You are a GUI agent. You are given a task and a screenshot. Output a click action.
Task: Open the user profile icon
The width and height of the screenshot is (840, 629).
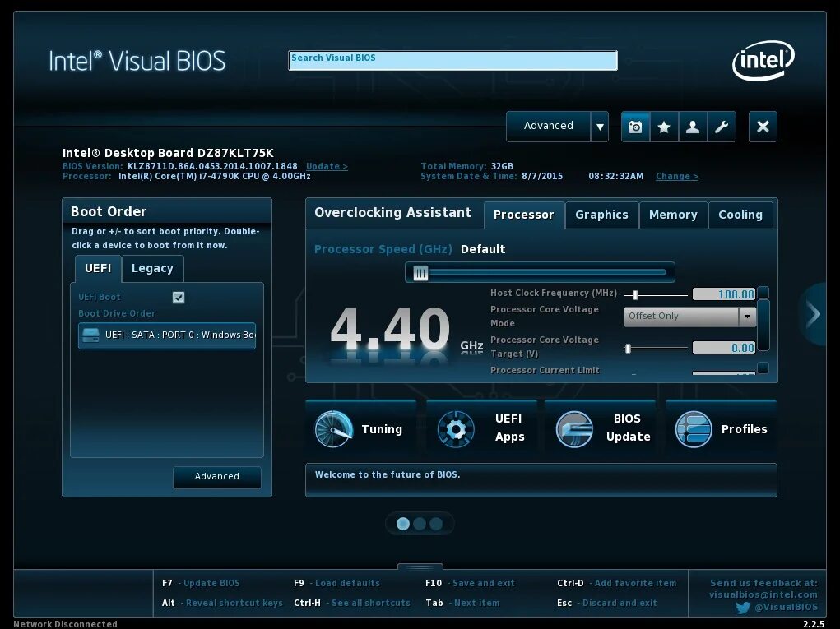[x=693, y=127]
